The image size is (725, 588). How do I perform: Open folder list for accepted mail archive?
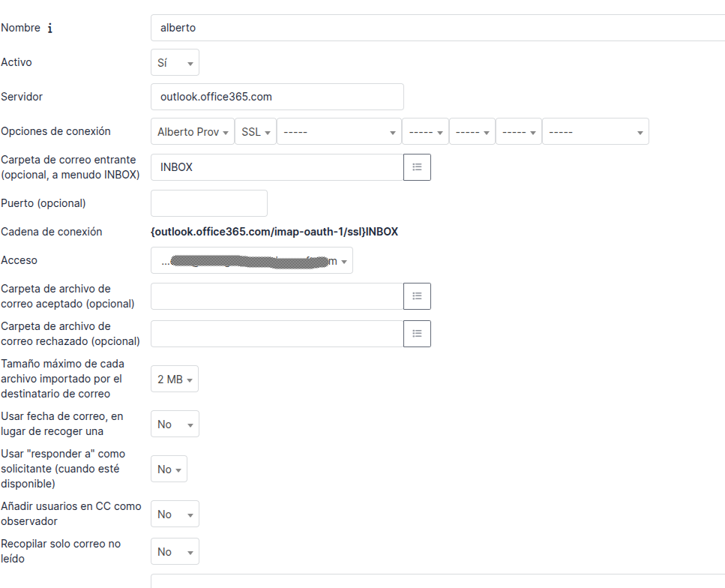pos(417,296)
